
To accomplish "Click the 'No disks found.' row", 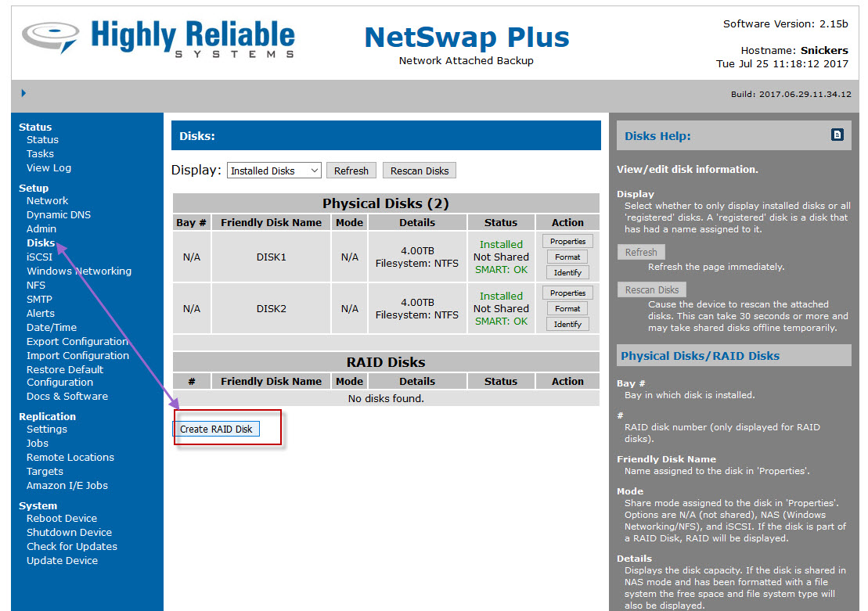I will [386, 398].
